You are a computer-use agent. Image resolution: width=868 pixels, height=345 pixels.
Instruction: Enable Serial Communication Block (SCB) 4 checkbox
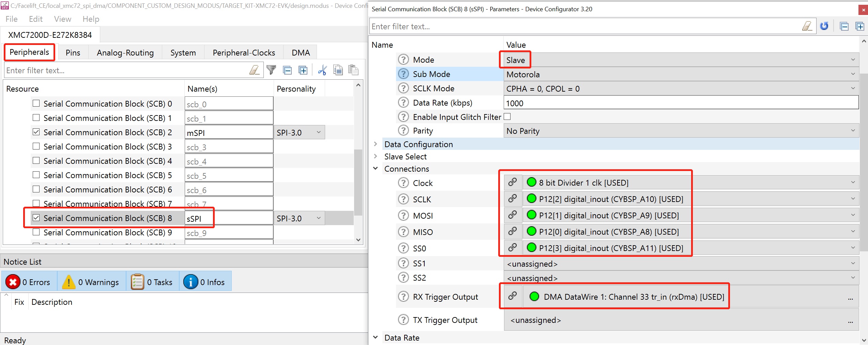point(36,160)
